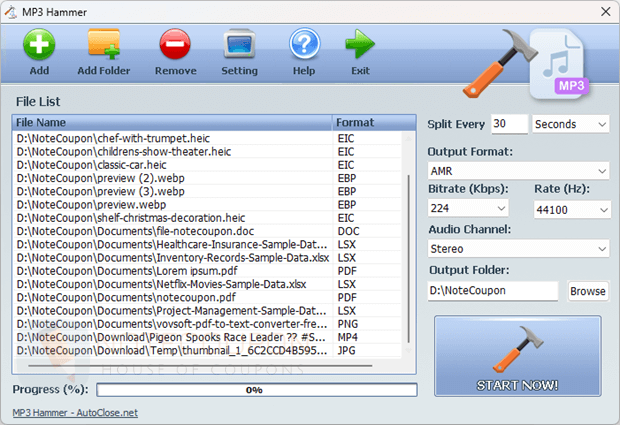
Task: Expand the Audio Channel Stereo dropdown
Action: 518,249
